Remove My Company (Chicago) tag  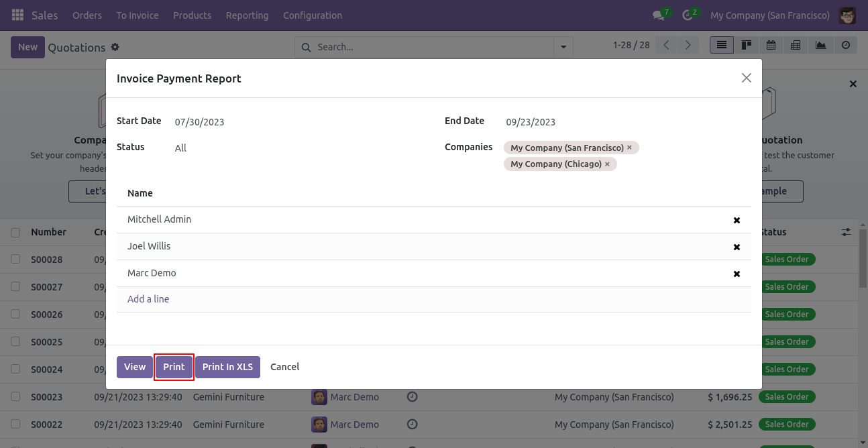pyautogui.click(x=607, y=164)
